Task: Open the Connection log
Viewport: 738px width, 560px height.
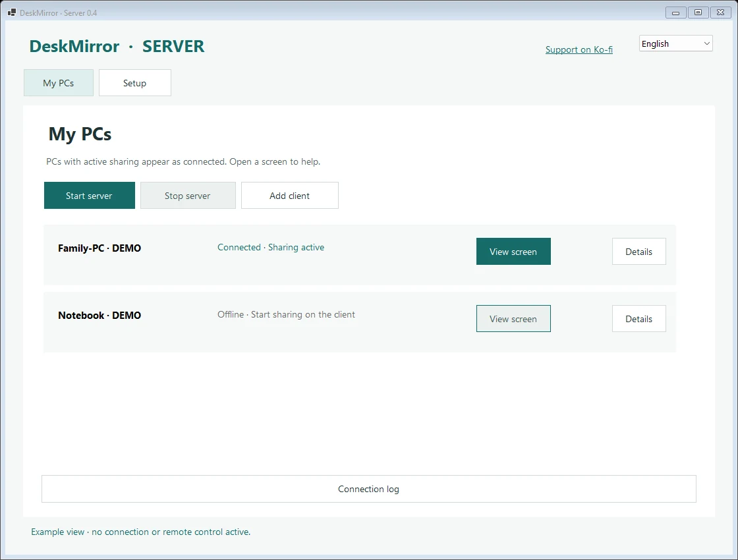Action: click(368, 489)
